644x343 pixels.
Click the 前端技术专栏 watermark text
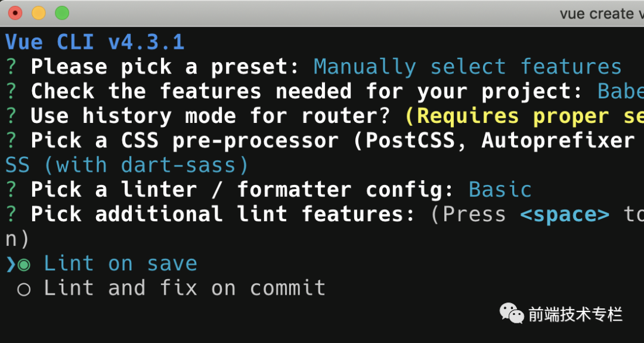(575, 314)
